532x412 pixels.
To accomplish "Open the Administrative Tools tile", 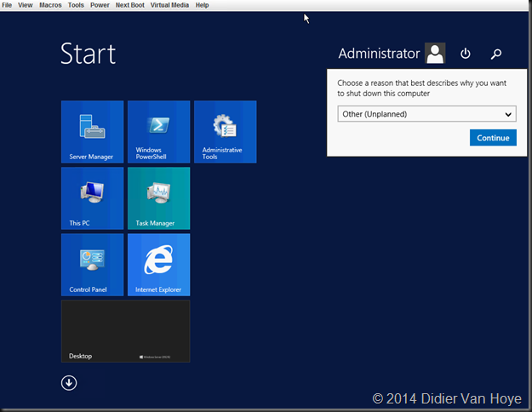I will coord(226,132).
